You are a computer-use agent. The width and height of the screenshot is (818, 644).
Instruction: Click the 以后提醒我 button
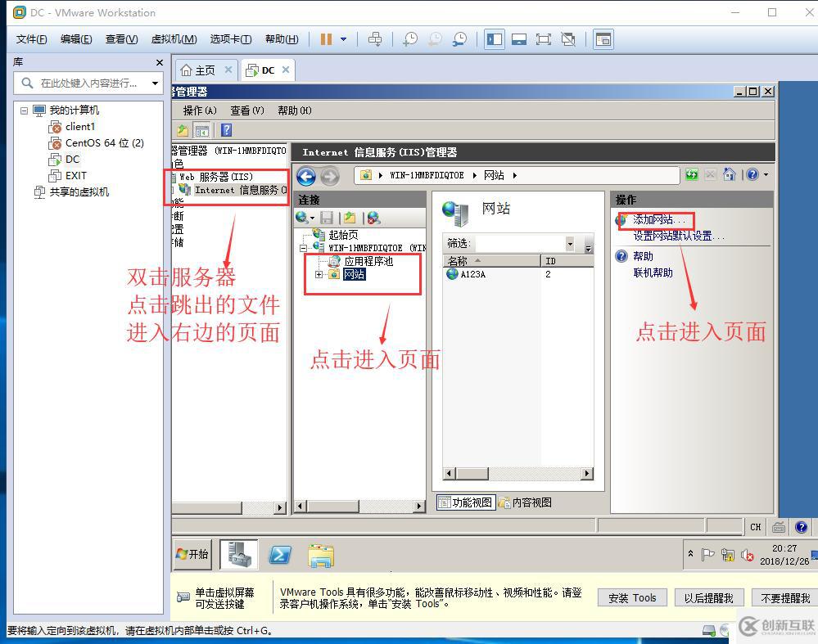click(x=709, y=597)
